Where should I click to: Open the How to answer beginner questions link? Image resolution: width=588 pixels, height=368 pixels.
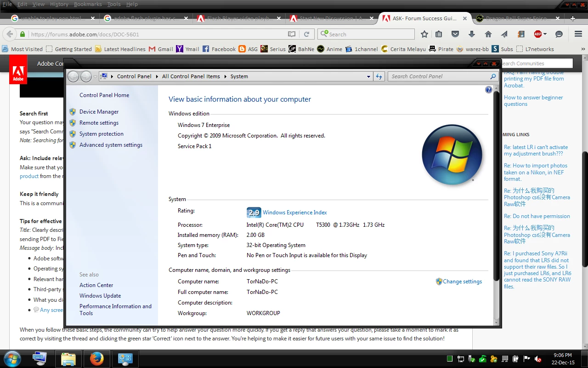(533, 101)
